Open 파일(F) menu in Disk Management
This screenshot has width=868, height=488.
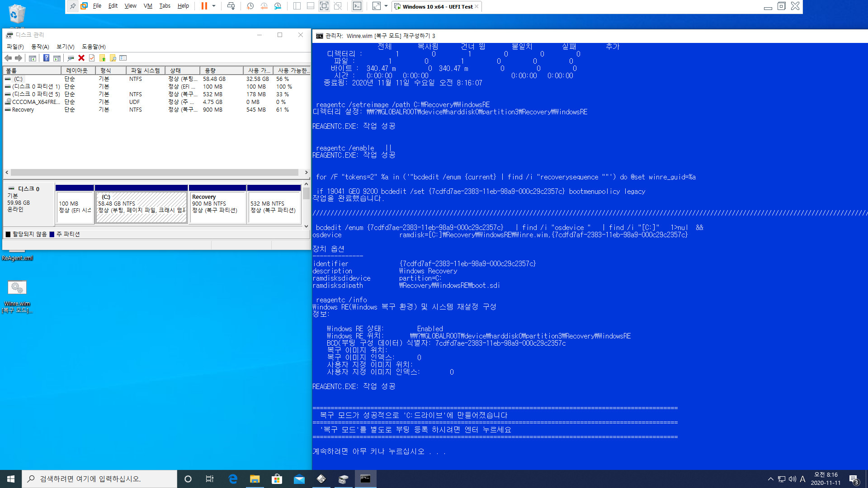point(15,47)
